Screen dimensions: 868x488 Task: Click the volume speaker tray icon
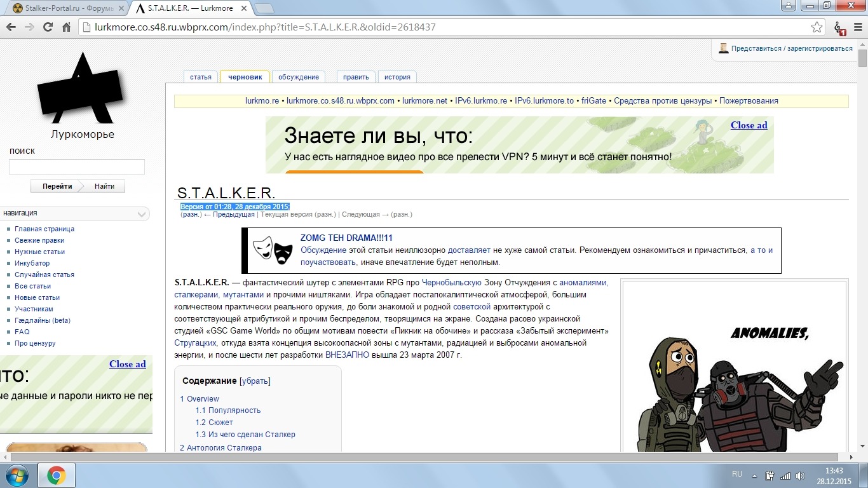pos(801,475)
